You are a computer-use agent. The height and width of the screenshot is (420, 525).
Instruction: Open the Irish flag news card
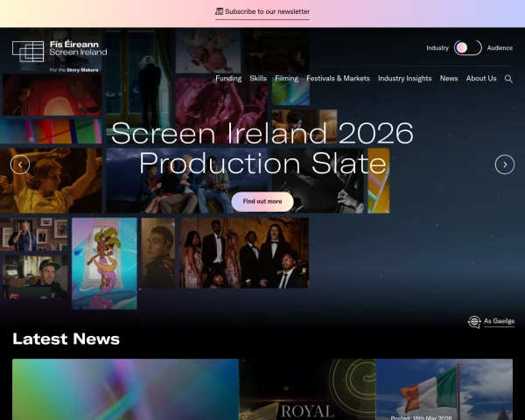pyautogui.click(x=444, y=389)
